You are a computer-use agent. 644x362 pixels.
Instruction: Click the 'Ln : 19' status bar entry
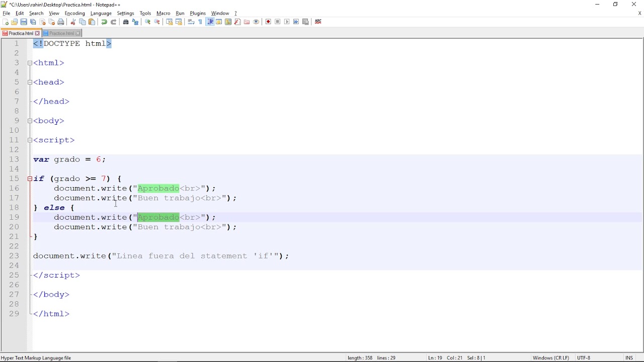pos(435,358)
